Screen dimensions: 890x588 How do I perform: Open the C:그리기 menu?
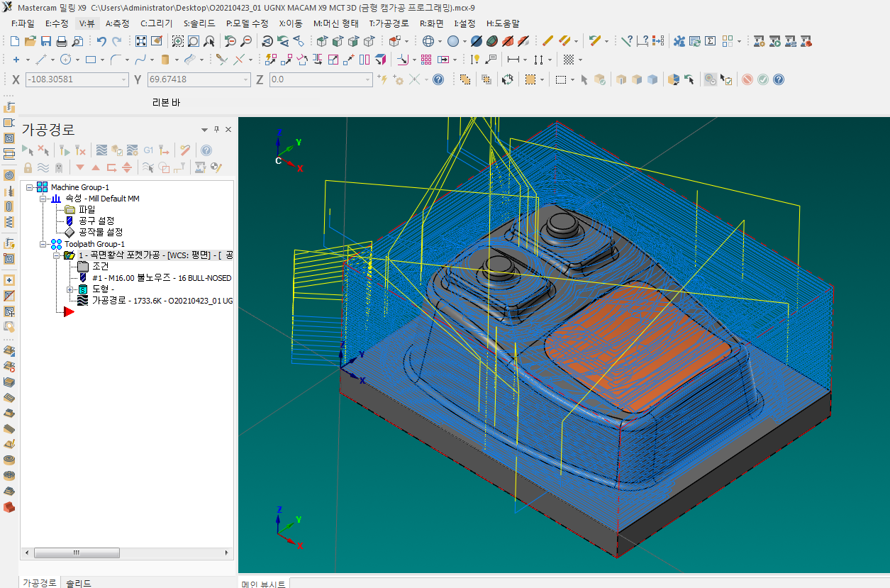tap(156, 23)
